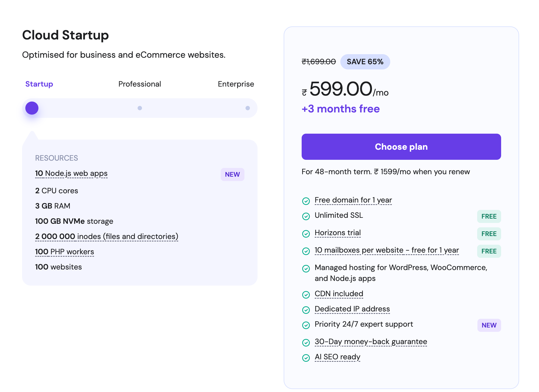Select the Professional plan dot on the slider
The image size is (539, 392).
point(140,108)
